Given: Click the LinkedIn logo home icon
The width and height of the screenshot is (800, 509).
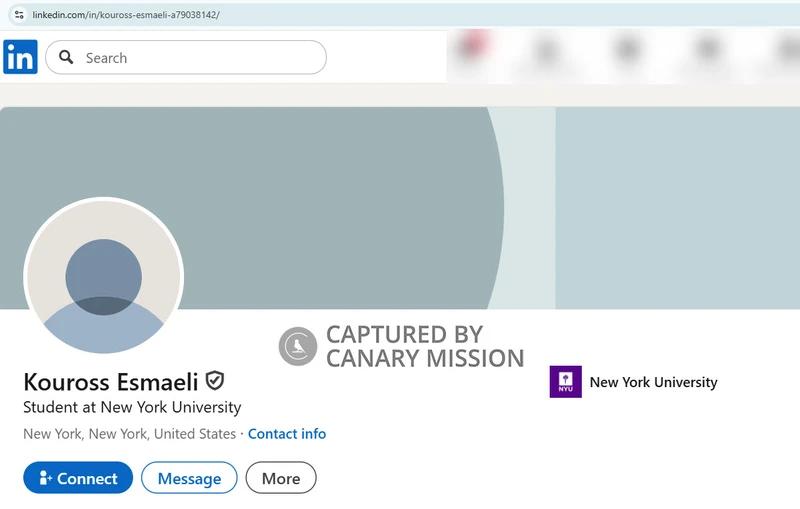Looking at the screenshot, I should point(20,57).
